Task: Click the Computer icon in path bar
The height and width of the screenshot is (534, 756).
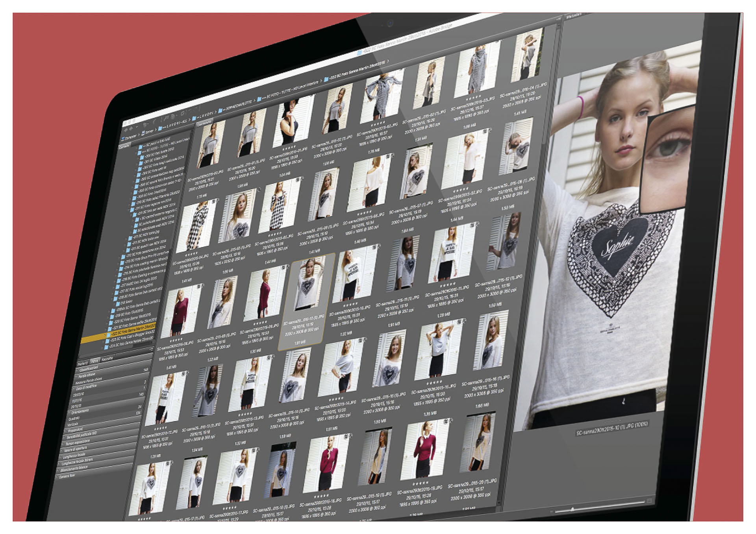Action: pos(123,139)
